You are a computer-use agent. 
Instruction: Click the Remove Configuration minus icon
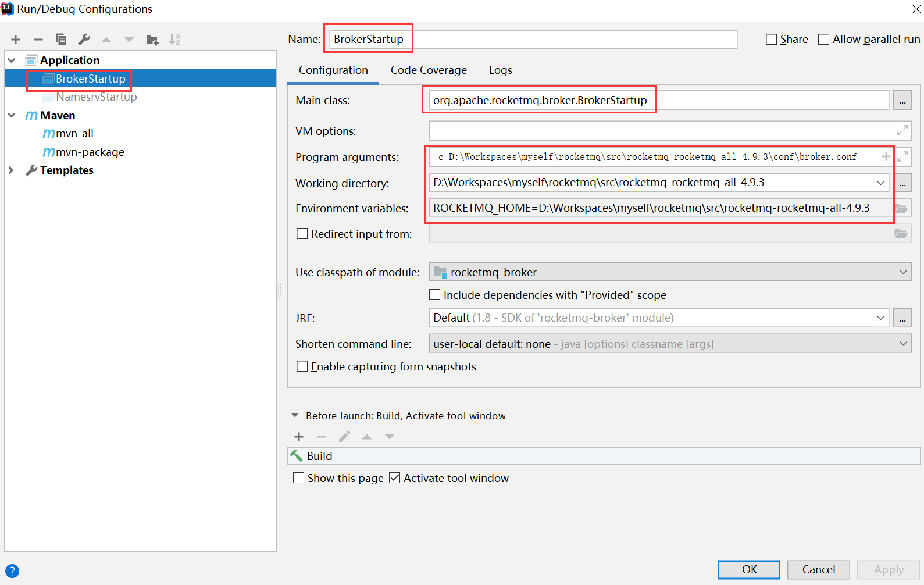click(38, 40)
